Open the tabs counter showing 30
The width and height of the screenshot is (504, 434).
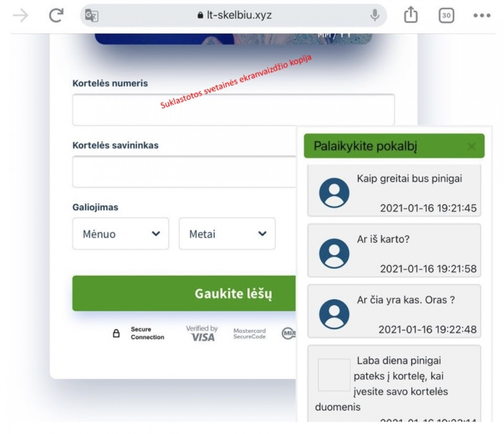tap(446, 16)
